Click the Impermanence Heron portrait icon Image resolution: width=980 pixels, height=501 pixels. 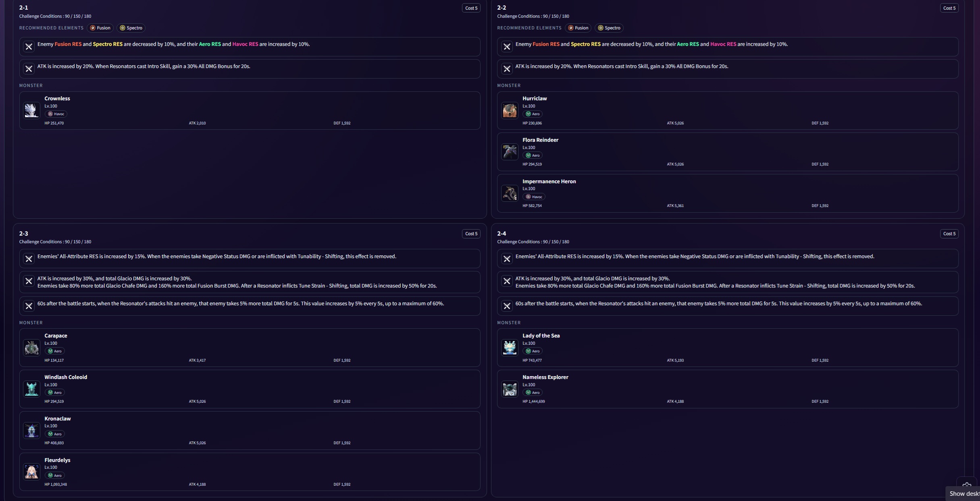tap(510, 193)
